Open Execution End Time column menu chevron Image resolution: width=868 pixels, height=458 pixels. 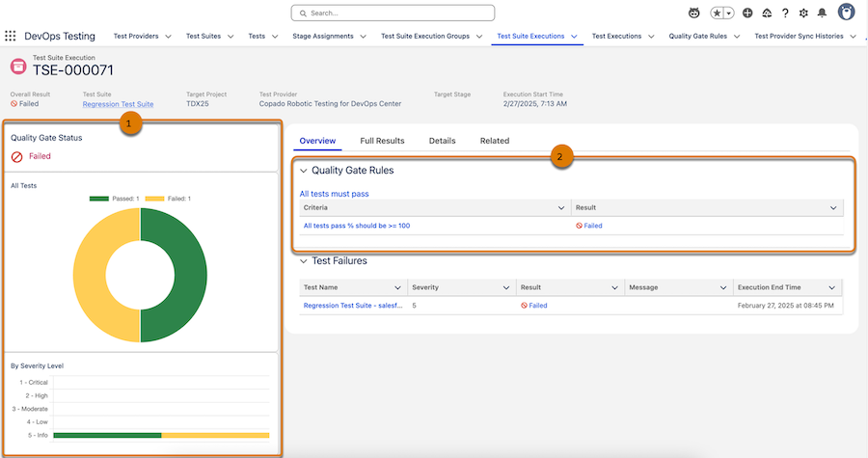tap(831, 287)
